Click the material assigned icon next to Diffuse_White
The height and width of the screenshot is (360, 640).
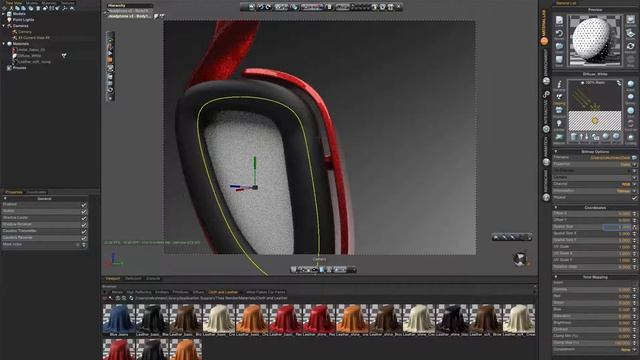64,56
